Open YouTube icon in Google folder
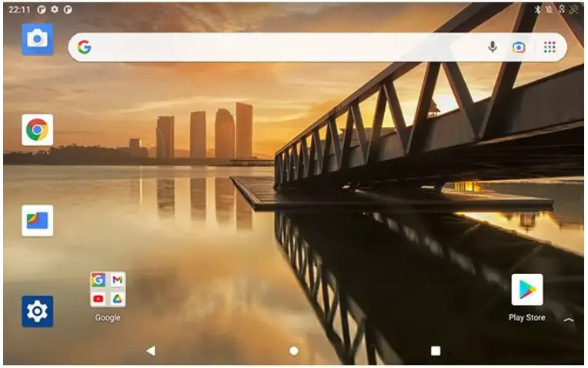Image resolution: width=588 pixels, height=368 pixels. (99, 299)
